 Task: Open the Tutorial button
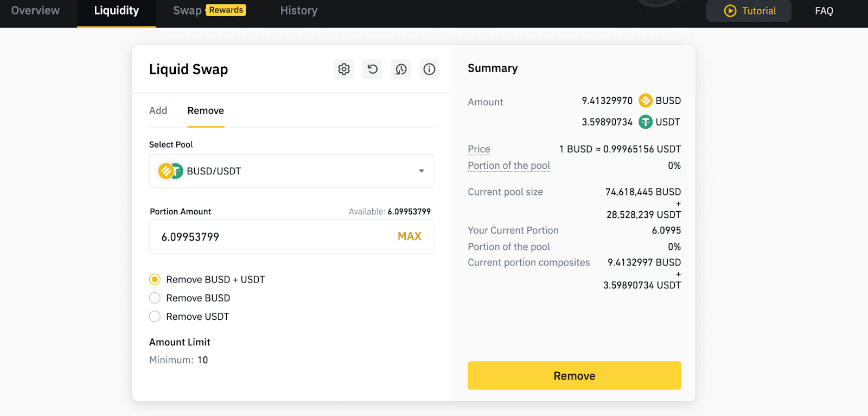[749, 11]
